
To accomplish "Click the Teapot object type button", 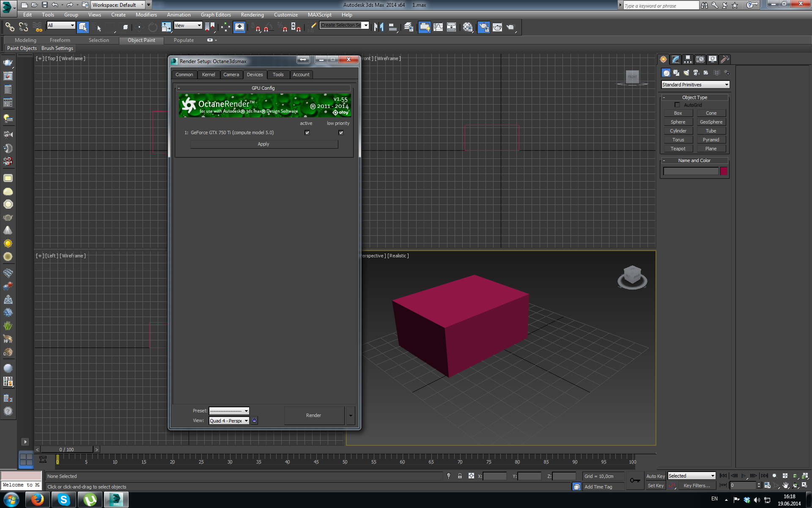I will point(678,149).
